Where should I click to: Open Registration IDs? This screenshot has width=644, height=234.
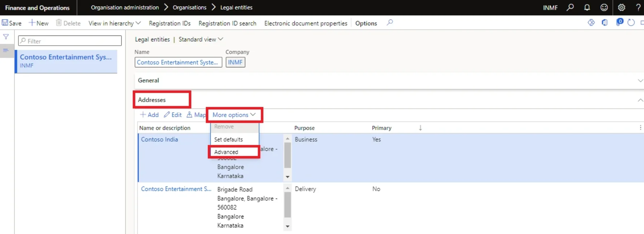[170, 23]
